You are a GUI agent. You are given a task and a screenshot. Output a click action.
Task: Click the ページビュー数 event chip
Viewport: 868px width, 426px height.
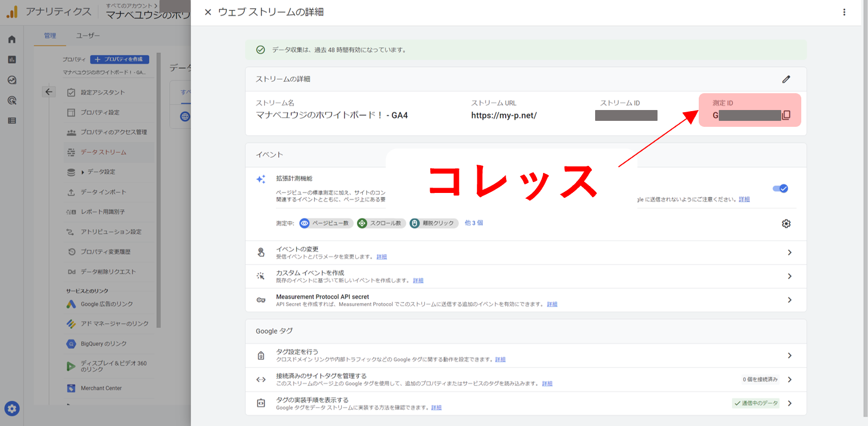[326, 223]
